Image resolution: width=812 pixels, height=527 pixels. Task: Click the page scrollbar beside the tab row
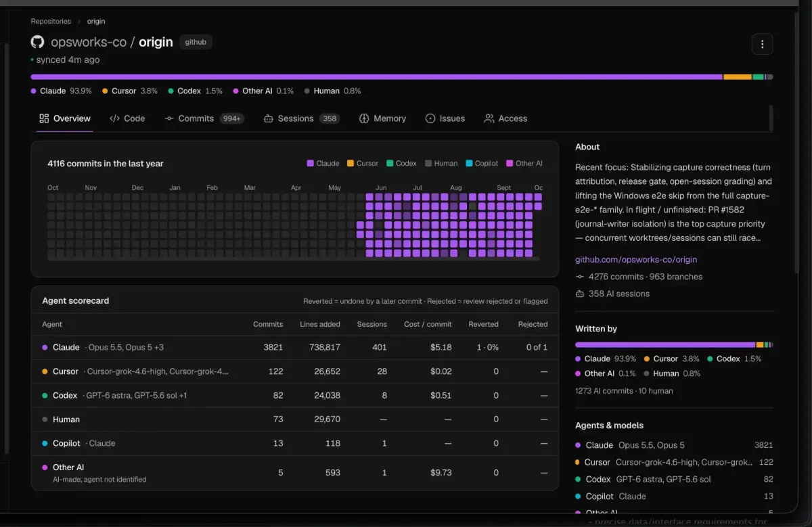(771, 118)
